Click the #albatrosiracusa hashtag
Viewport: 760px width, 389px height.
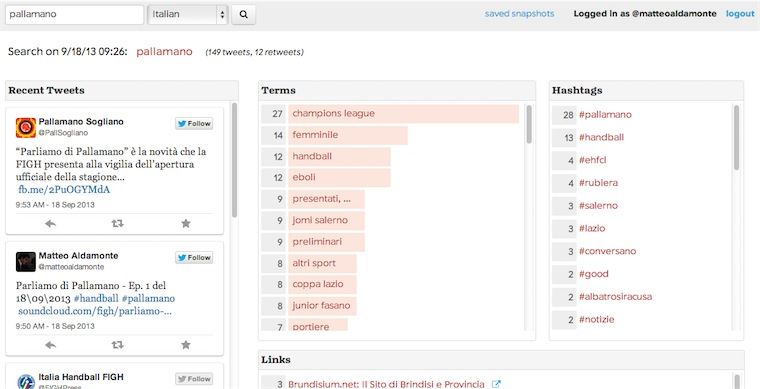click(615, 296)
